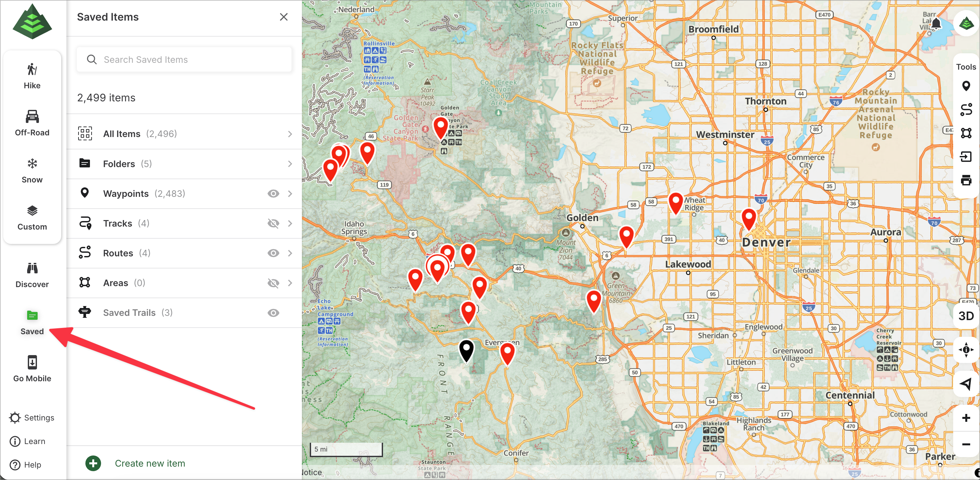
Task: Click the Saved Trails label text
Action: click(129, 313)
